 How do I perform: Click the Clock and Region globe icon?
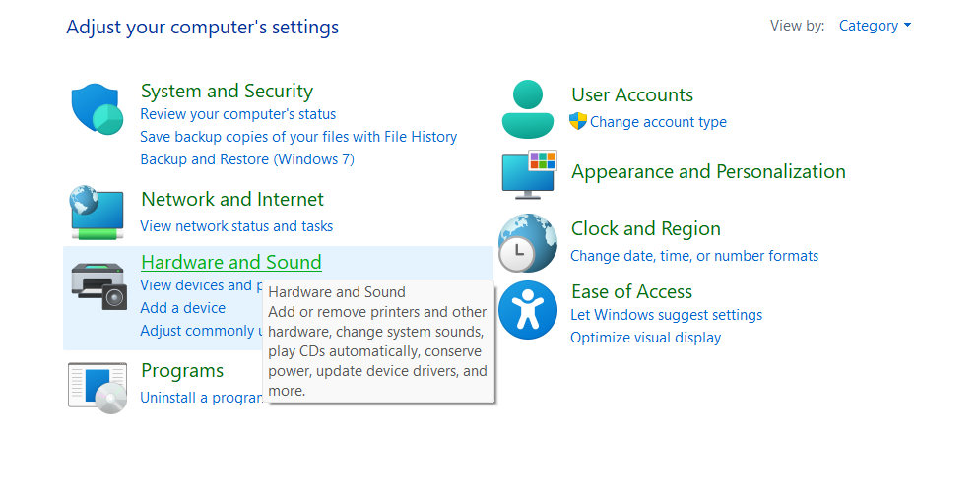tap(528, 242)
